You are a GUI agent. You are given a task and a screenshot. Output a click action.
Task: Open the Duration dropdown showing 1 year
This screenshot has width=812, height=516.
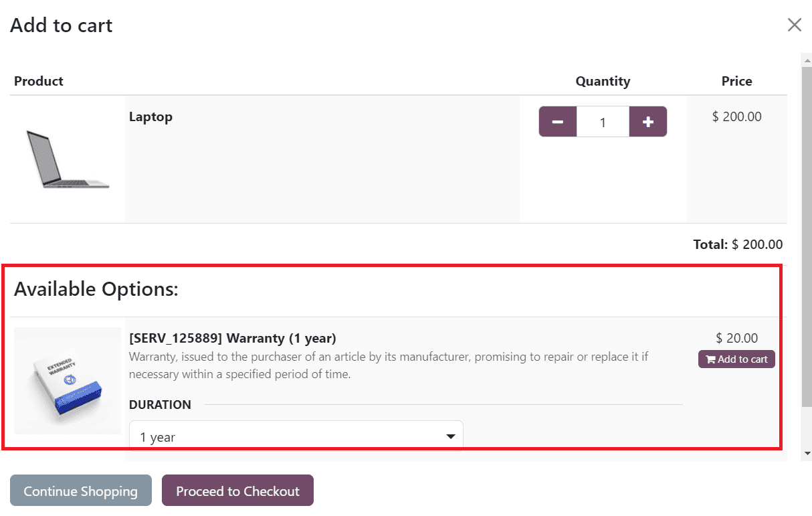click(296, 436)
